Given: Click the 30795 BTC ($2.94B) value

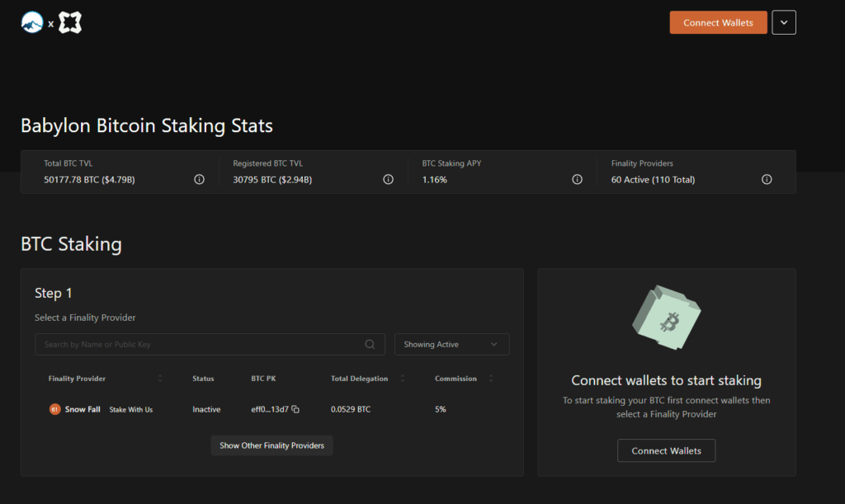Looking at the screenshot, I should point(272,180).
